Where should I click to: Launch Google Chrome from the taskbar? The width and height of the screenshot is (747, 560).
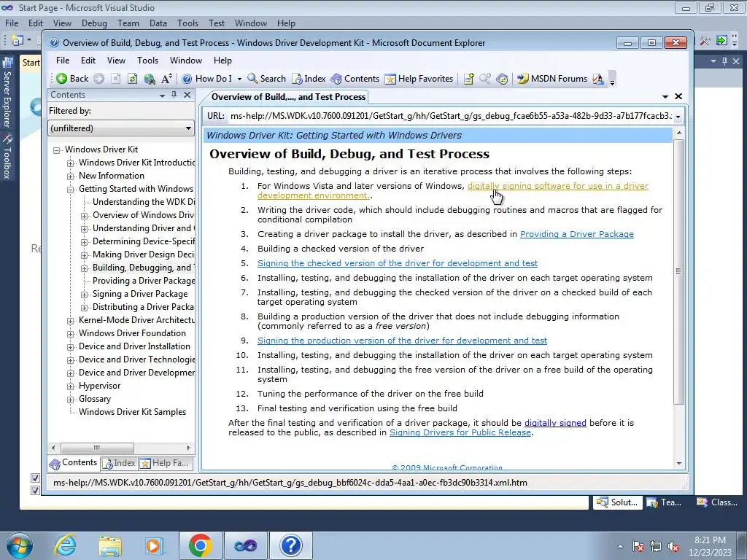click(x=200, y=545)
